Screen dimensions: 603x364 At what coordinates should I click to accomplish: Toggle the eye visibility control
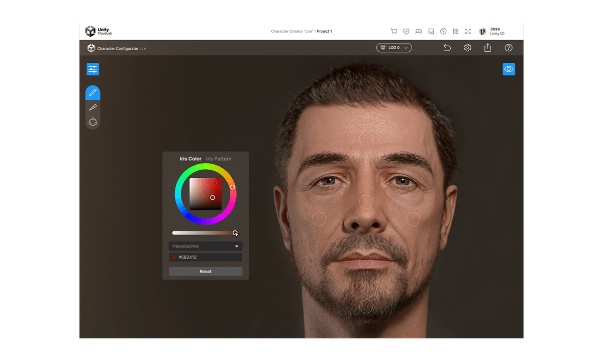(509, 69)
